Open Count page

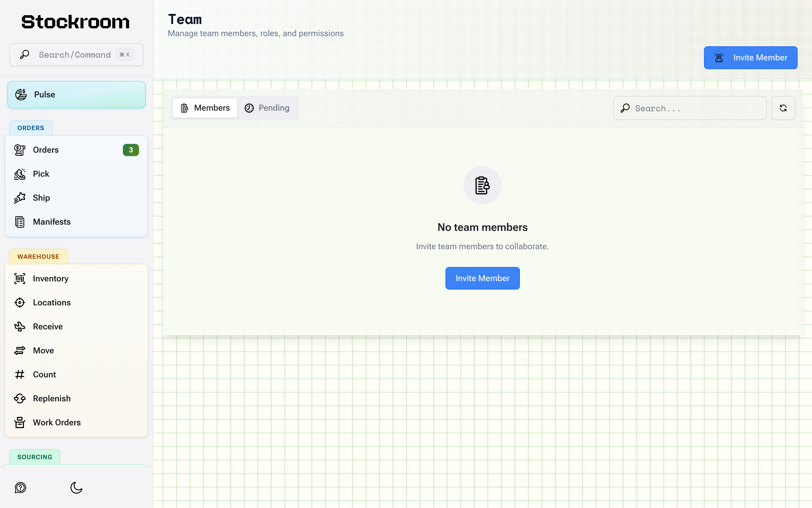pyautogui.click(x=76, y=374)
